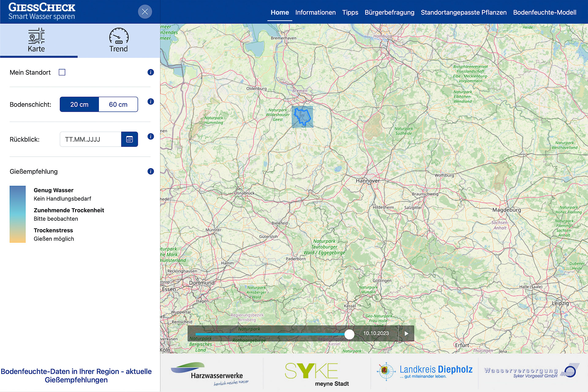Open the Bodenfeuchte-Modell page
The height and width of the screenshot is (392, 588).
pyautogui.click(x=545, y=13)
